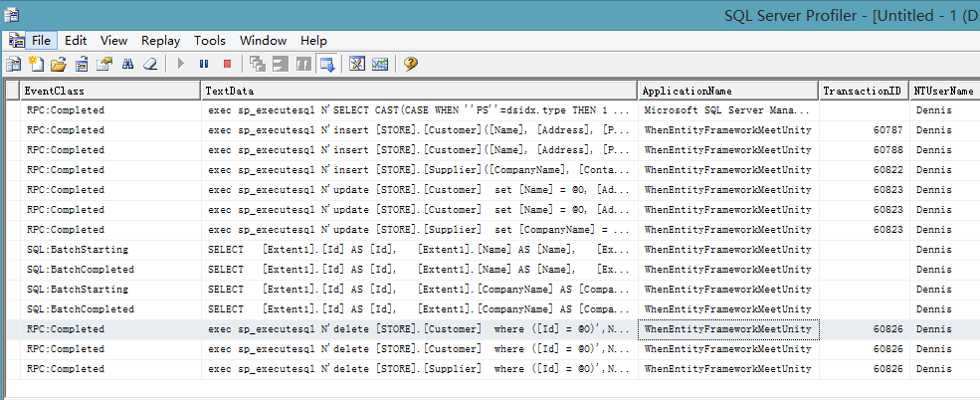Select the 'SELECT CAST(CASE WHEN' TextData cell
980x400 pixels.
[420, 110]
